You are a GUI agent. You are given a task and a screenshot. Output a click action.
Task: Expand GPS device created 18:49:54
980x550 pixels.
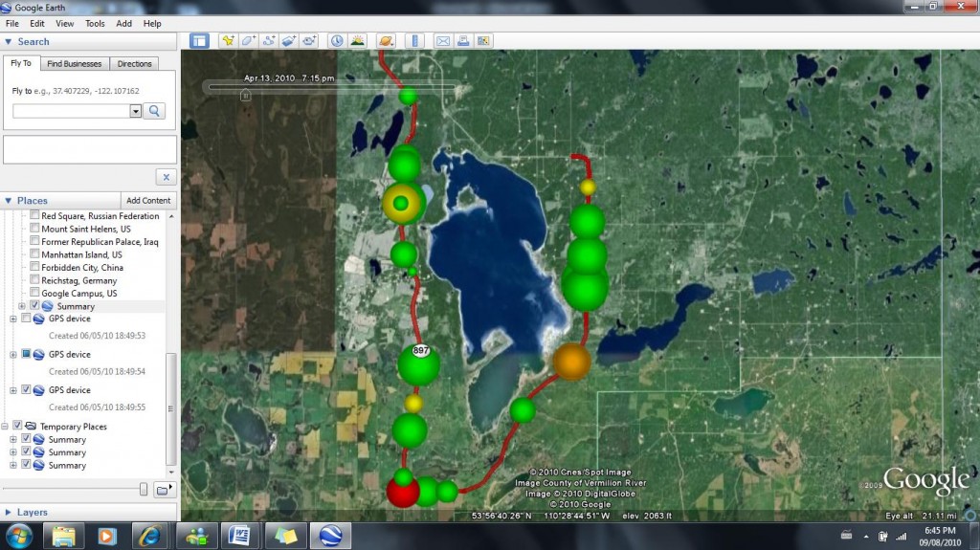[13, 354]
